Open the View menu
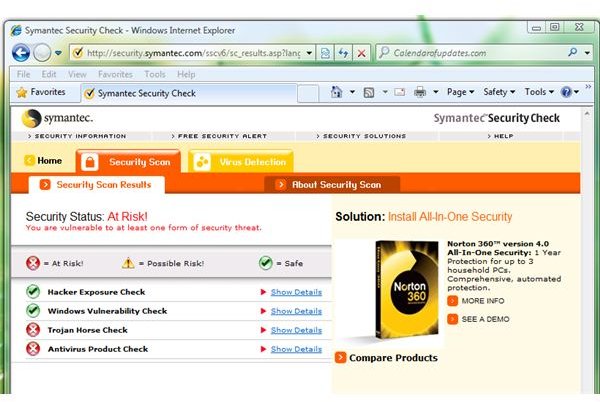Image resolution: width=600 pixels, height=402 pixels. pos(77,74)
